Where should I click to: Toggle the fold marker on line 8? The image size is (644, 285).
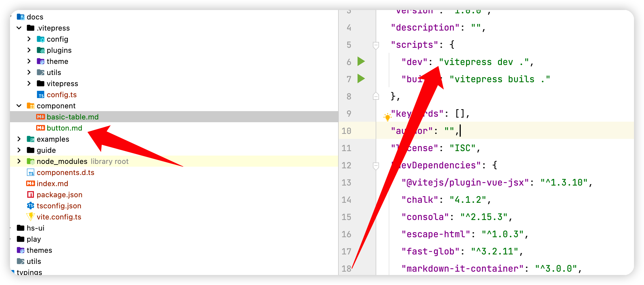(376, 96)
